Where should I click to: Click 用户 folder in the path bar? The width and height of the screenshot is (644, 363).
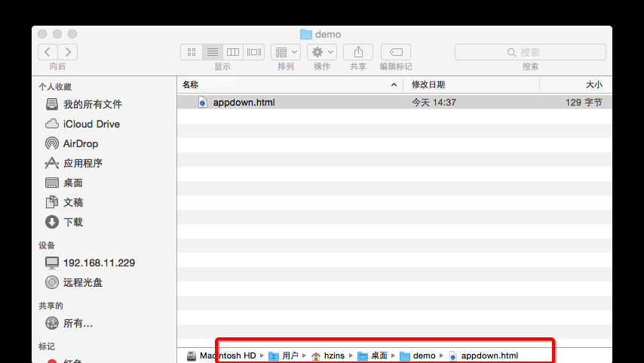click(284, 355)
